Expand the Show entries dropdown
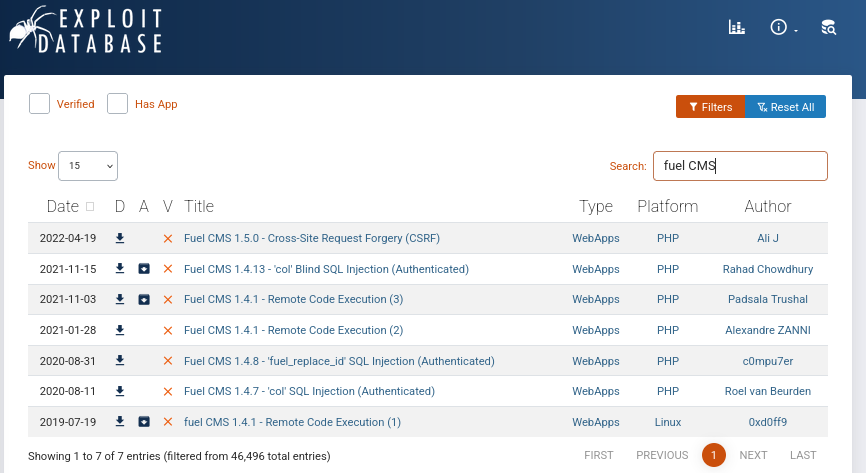The height and width of the screenshot is (473, 866). tap(88, 166)
